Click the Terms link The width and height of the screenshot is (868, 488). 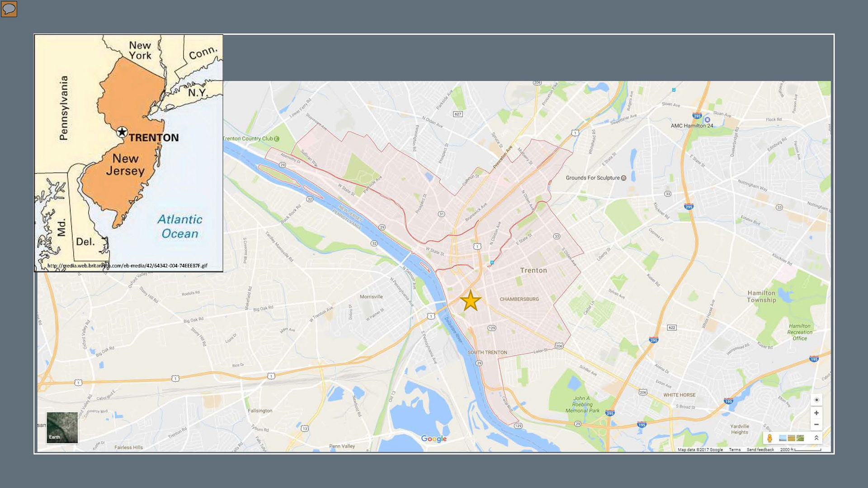pos(735,450)
